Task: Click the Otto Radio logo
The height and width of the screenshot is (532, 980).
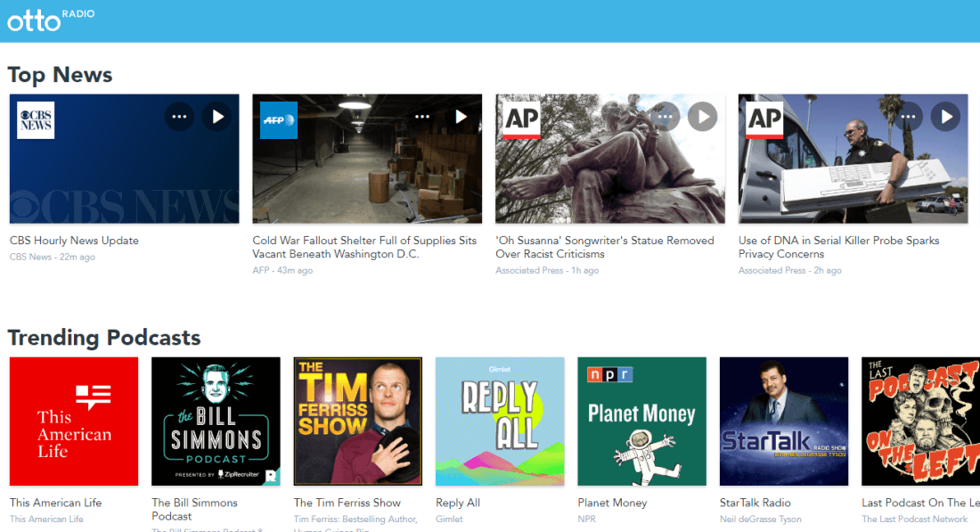Action: [x=51, y=20]
